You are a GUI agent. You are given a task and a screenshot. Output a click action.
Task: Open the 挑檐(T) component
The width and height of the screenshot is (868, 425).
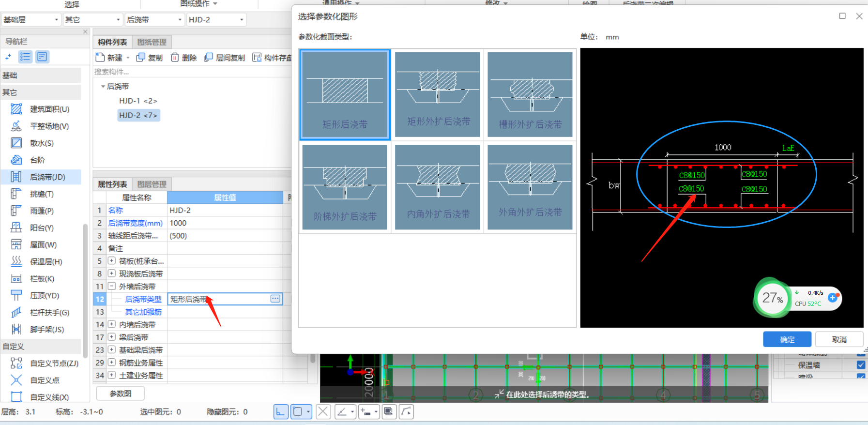[x=41, y=194]
